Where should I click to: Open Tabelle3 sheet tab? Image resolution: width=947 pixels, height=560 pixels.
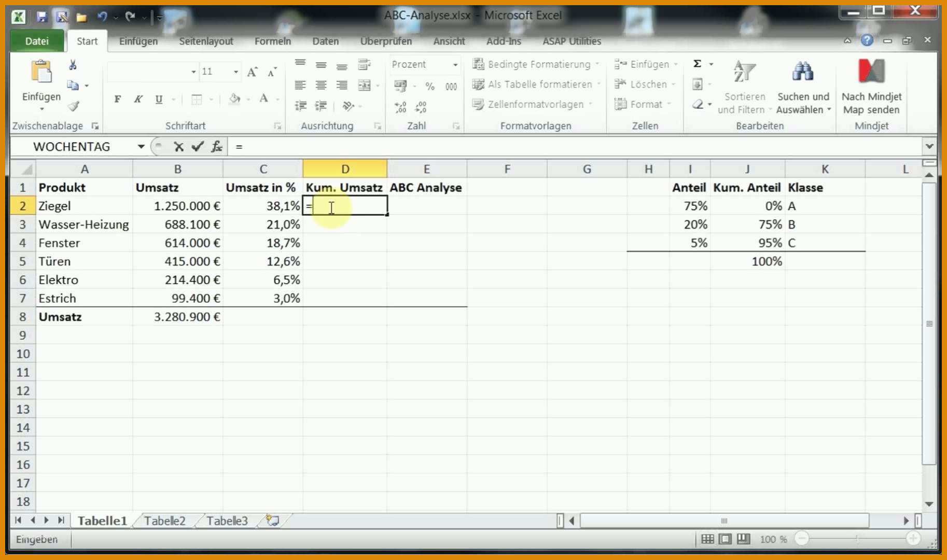pyautogui.click(x=227, y=521)
